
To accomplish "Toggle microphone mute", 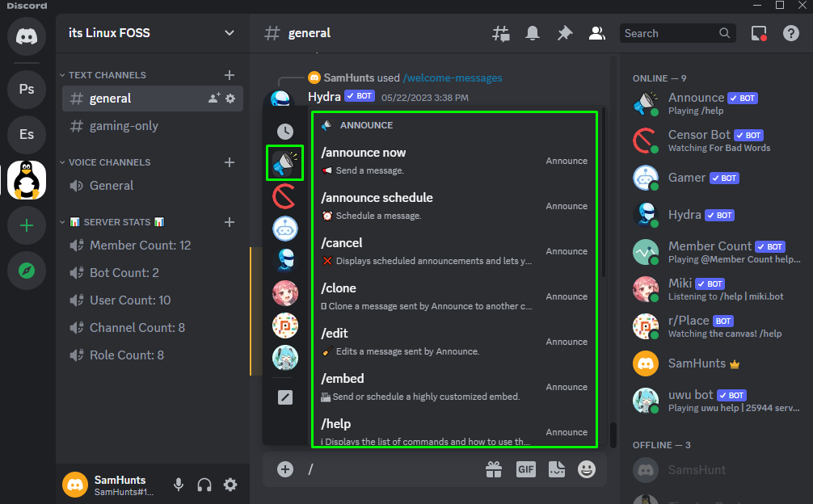I will [179, 485].
